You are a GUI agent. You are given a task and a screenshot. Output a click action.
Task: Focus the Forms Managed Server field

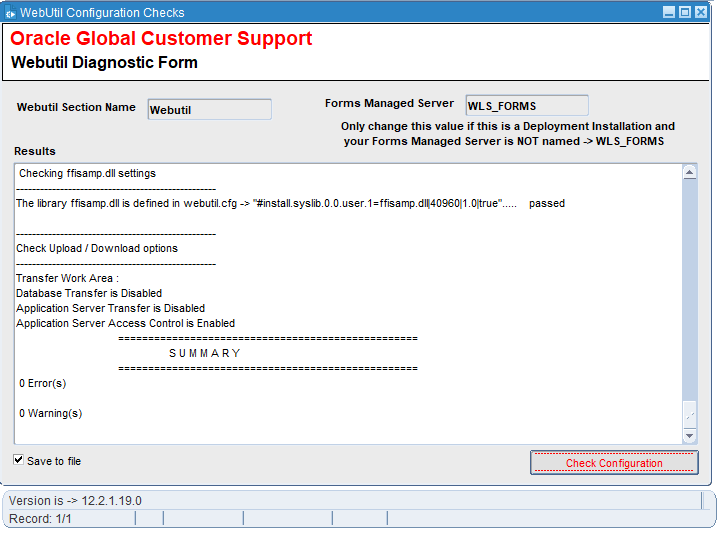(527, 105)
